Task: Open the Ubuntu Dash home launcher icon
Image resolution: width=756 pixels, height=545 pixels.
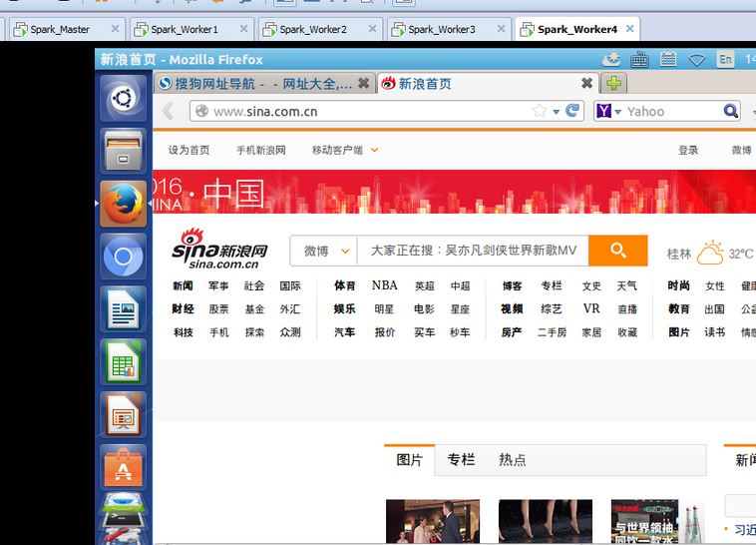Action: coord(124,99)
